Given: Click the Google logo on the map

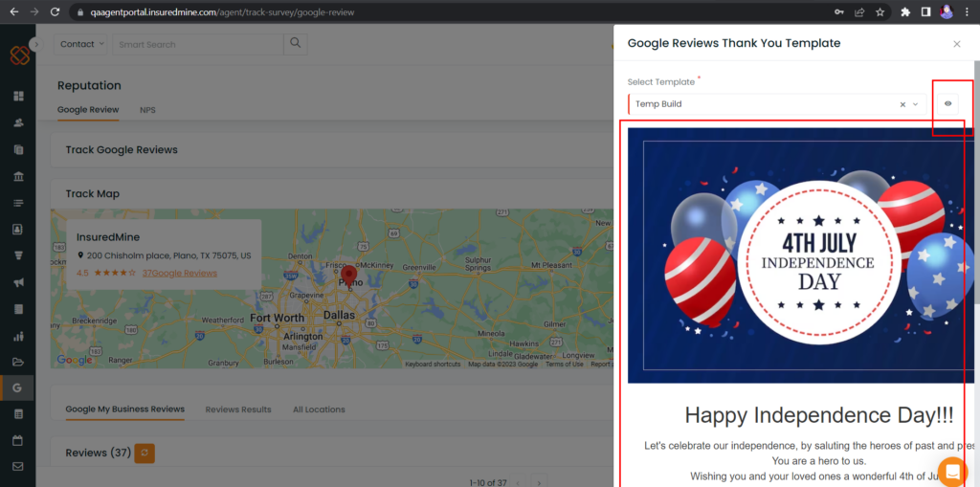Looking at the screenshot, I should (75, 360).
